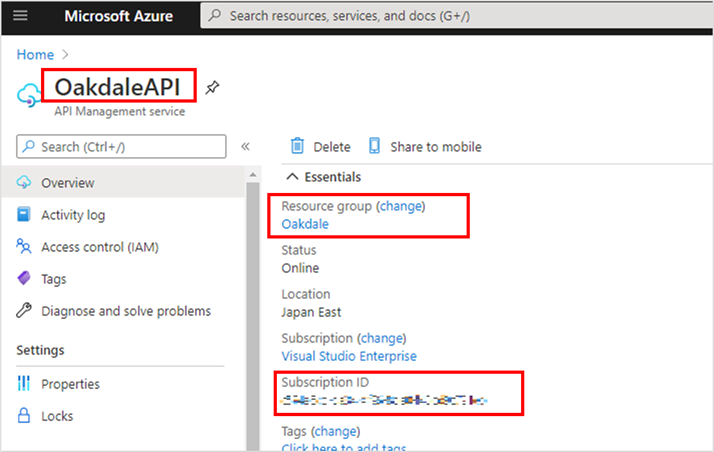Click the Properties bars icon
Image resolution: width=714 pixels, height=452 pixels.
24,383
